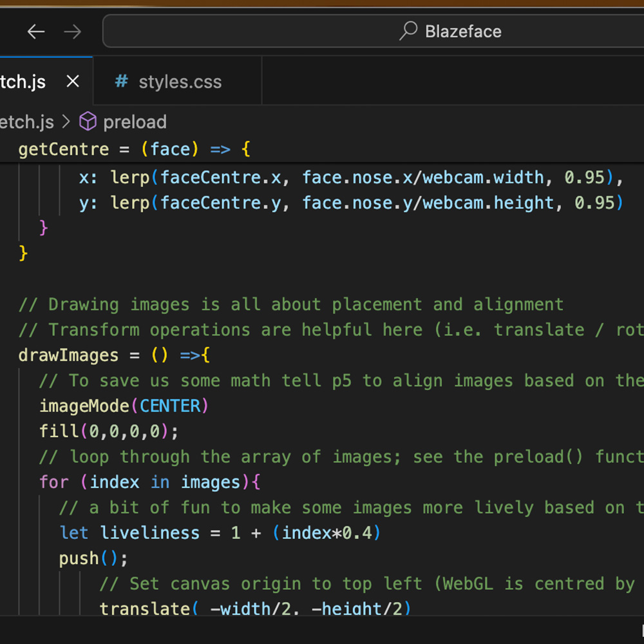This screenshot has width=644, height=644.
Task: Open the preload breadcrumb dropdown
Action: [x=135, y=122]
